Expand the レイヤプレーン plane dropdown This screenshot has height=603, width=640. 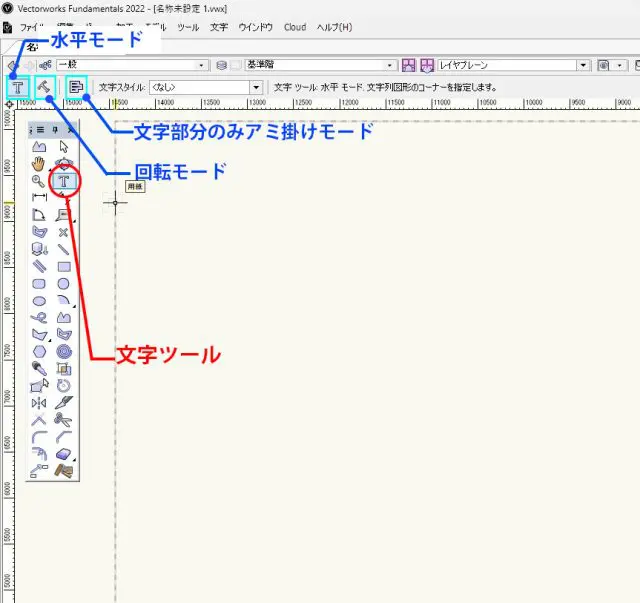[583, 65]
